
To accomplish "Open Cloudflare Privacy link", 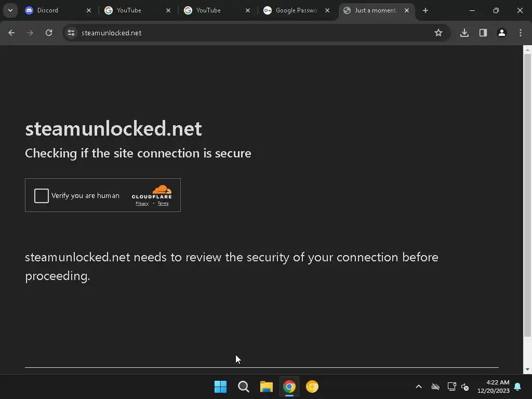I will [x=142, y=204].
